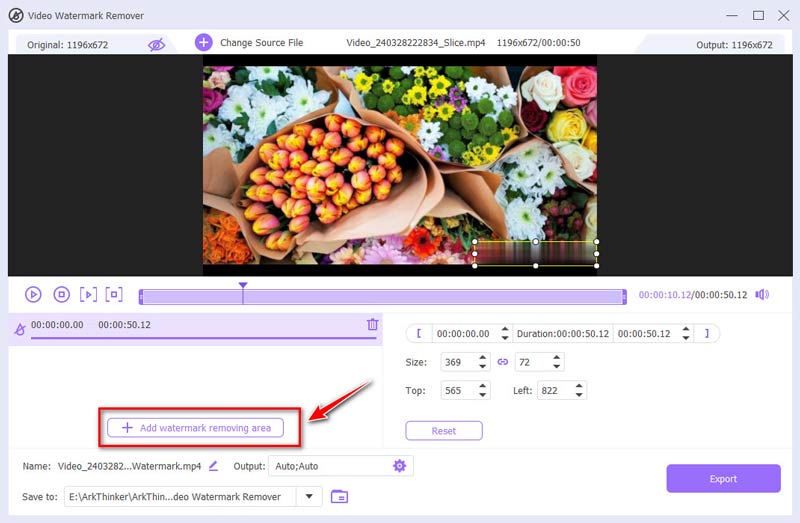Increase the height size 72
The width and height of the screenshot is (800, 523).
pos(557,358)
